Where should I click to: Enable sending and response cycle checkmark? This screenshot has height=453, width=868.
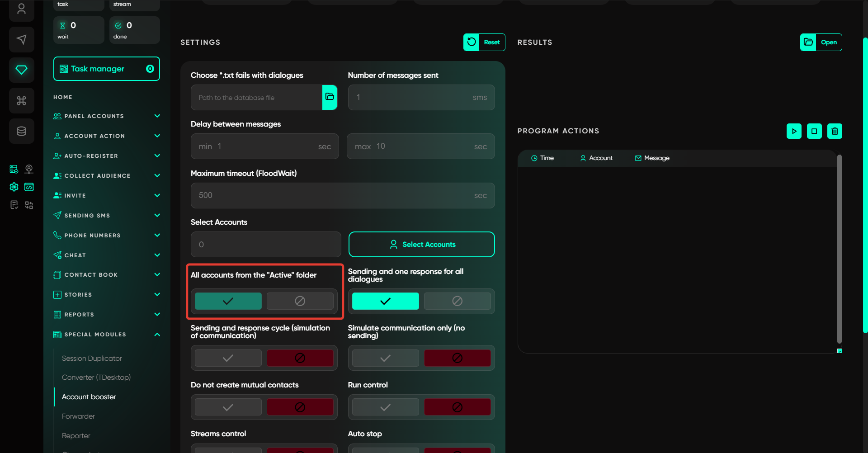(228, 358)
